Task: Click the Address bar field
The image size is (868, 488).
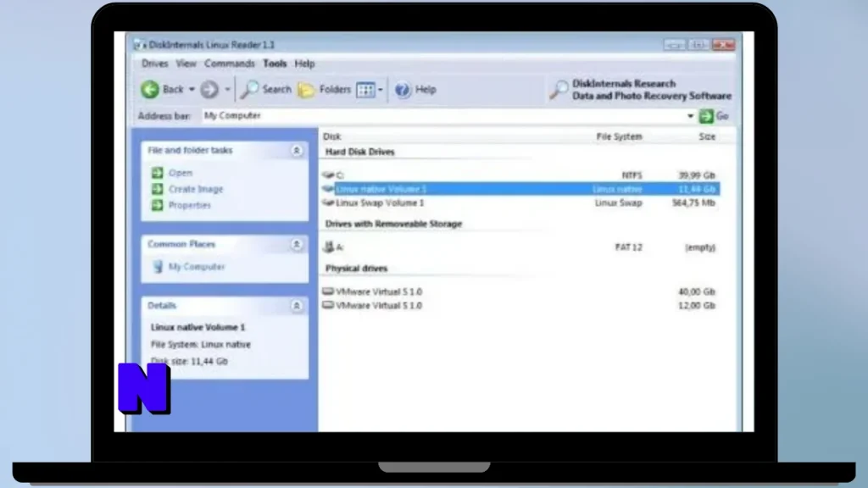Action: coord(442,115)
